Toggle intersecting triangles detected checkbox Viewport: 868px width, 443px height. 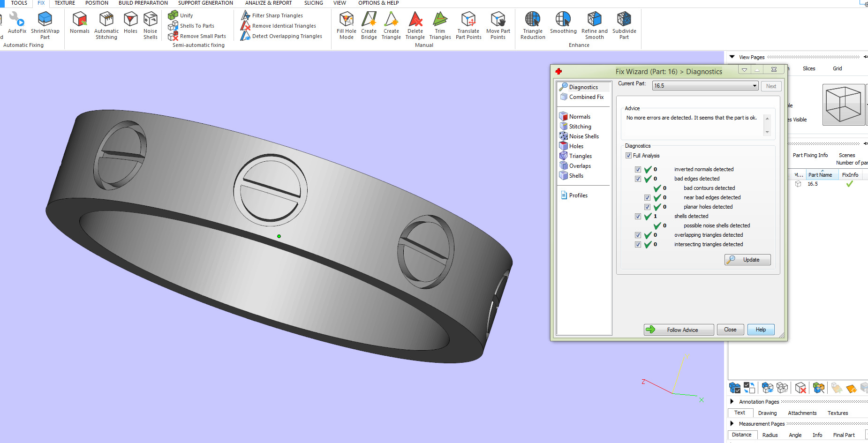click(x=638, y=244)
